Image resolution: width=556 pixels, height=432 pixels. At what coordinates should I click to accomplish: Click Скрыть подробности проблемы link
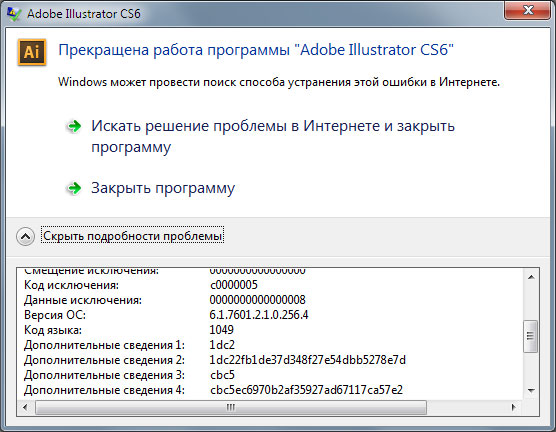click(133, 236)
